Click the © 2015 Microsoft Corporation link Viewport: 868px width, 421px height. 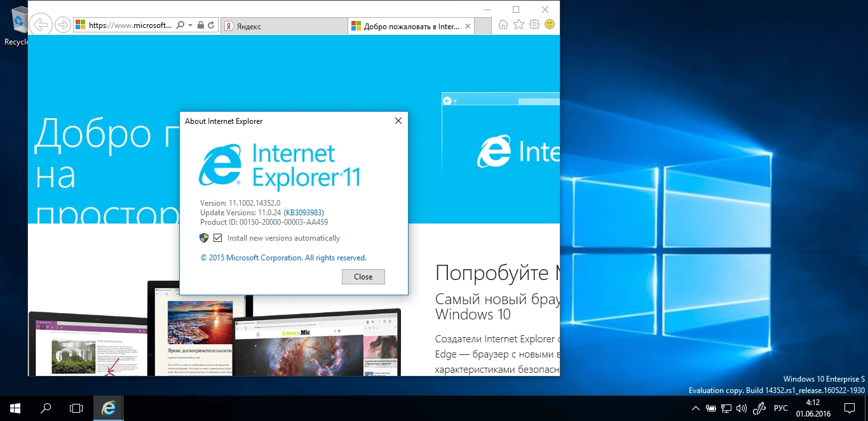pos(283,258)
